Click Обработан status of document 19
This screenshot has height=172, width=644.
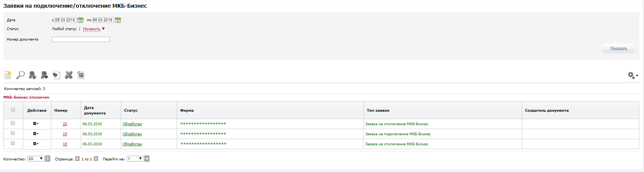132,134
